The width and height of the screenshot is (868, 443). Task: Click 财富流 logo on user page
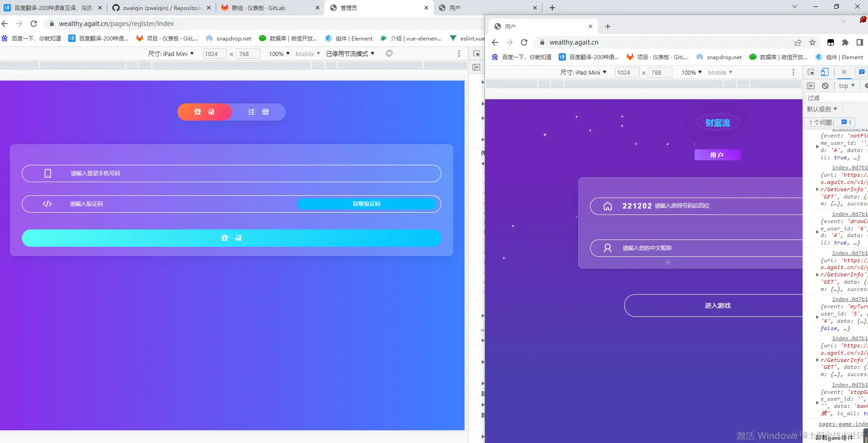click(x=717, y=123)
